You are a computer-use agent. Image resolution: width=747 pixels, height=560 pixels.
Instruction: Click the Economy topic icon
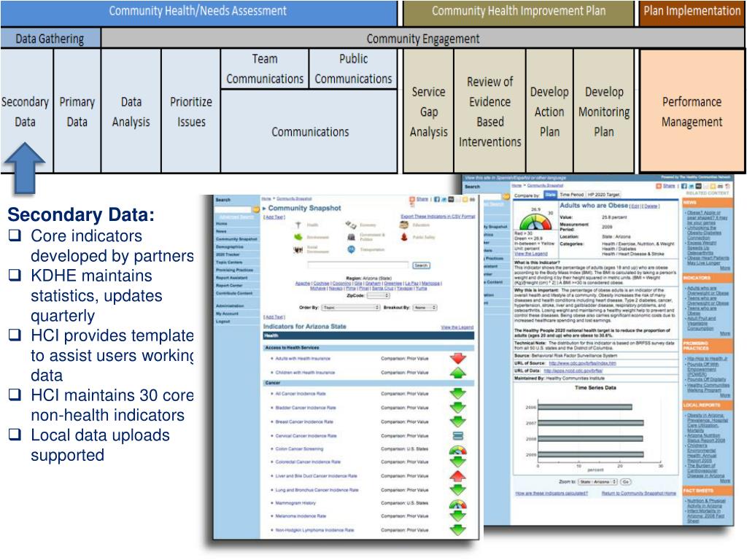pyautogui.click(x=351, y=225)
